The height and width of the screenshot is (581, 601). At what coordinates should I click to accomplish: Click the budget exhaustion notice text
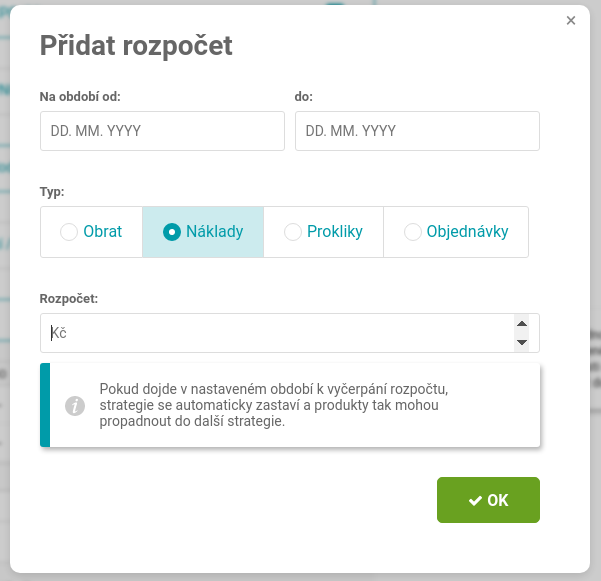coord(274,405)
